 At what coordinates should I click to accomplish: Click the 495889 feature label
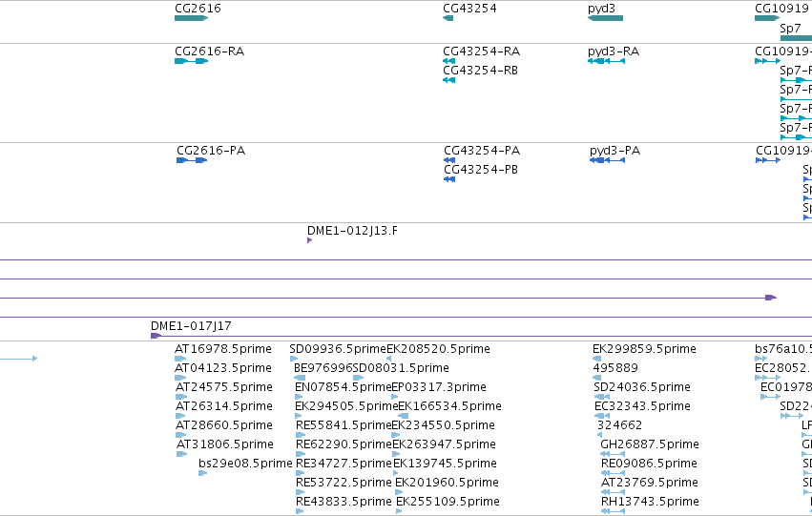615,368
